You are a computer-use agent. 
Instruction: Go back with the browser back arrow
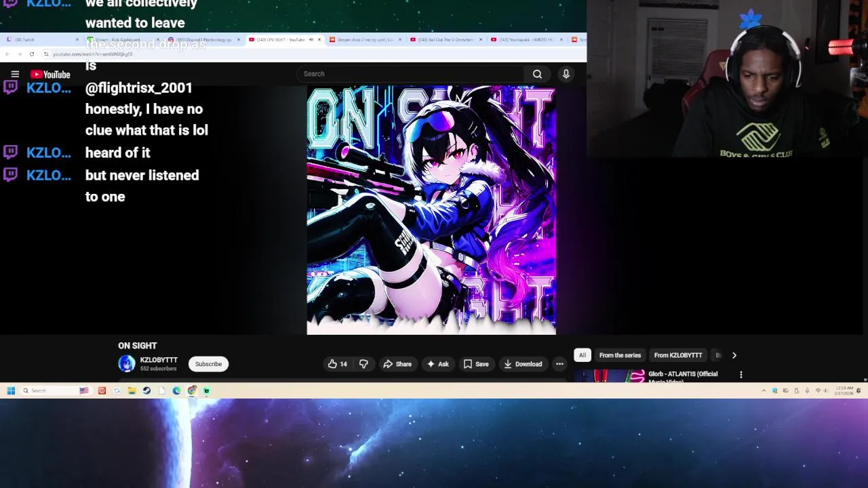(7, 54)
